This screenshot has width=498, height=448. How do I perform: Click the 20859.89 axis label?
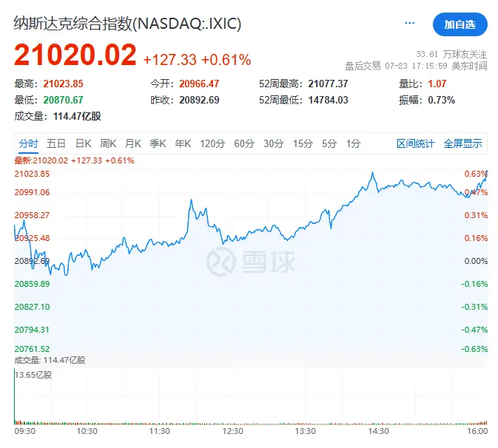pyautogui.click(x=32, y=284)
